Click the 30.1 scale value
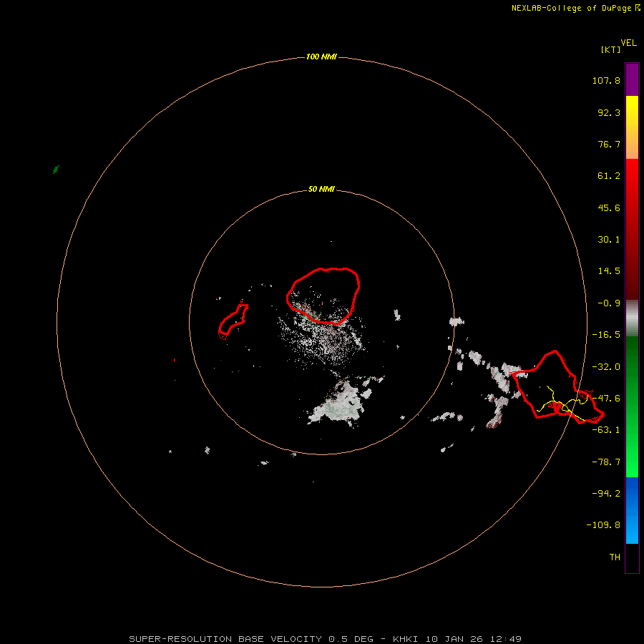 pyautogui.click(x=609, y=240)
